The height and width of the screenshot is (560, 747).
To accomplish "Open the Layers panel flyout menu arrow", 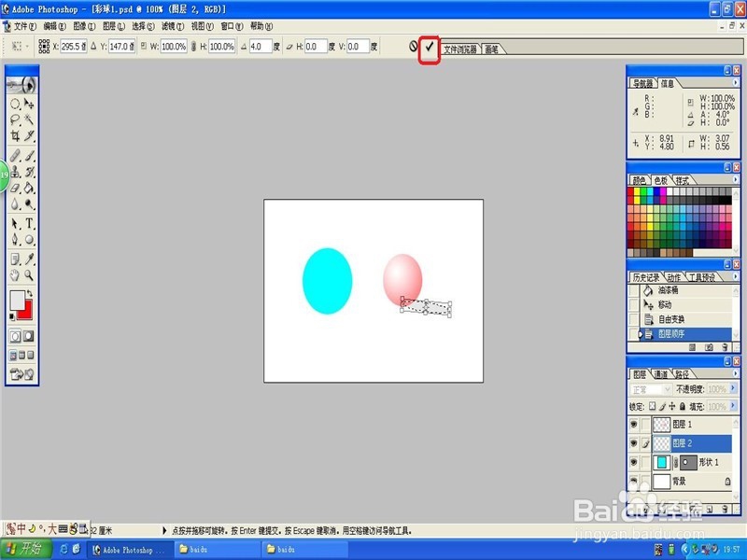I will coord(736,372).
